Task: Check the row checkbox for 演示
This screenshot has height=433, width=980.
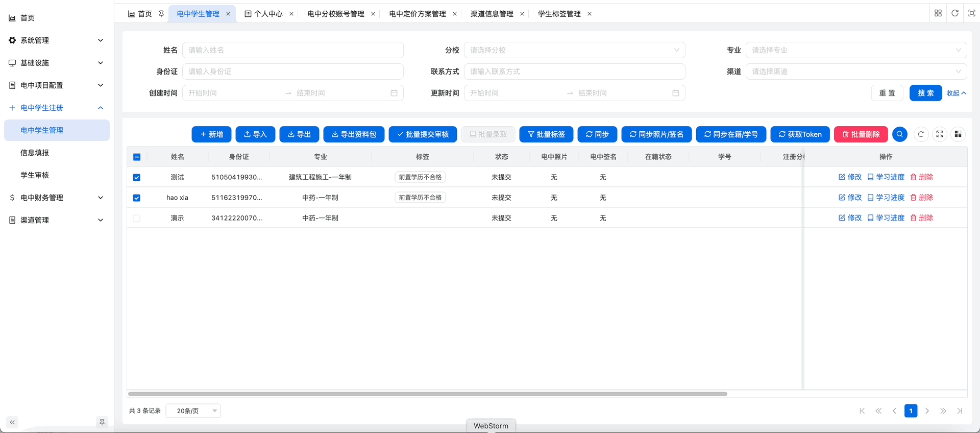Action: [x=137, y=218]
